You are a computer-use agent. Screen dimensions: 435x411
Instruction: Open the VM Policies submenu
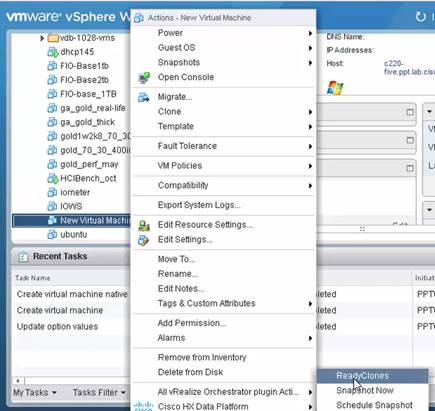(224, 166)
